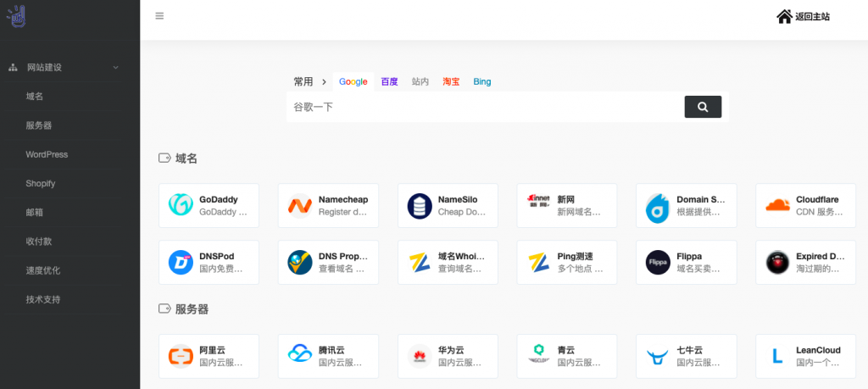The height and width of the screenshot is (389, 868).
Task: Click the LeanCloud card title
Action: [x=818, y=350]
